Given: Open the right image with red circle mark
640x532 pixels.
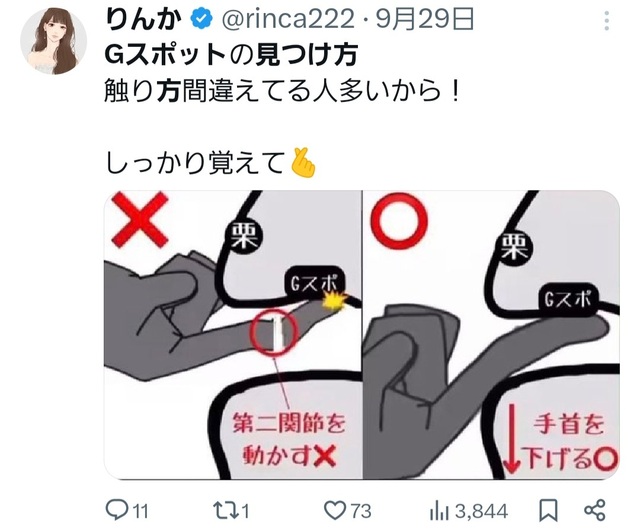Looking at the screenshot, I should (x=491, y=335).
